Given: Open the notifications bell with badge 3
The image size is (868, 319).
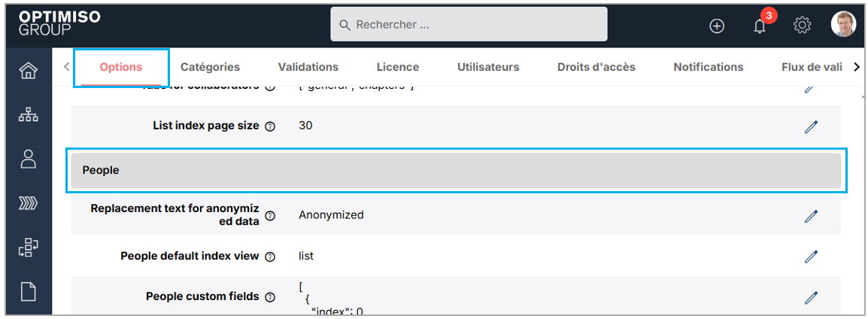Looking at the screenshot, I should (x=760, y=26).
